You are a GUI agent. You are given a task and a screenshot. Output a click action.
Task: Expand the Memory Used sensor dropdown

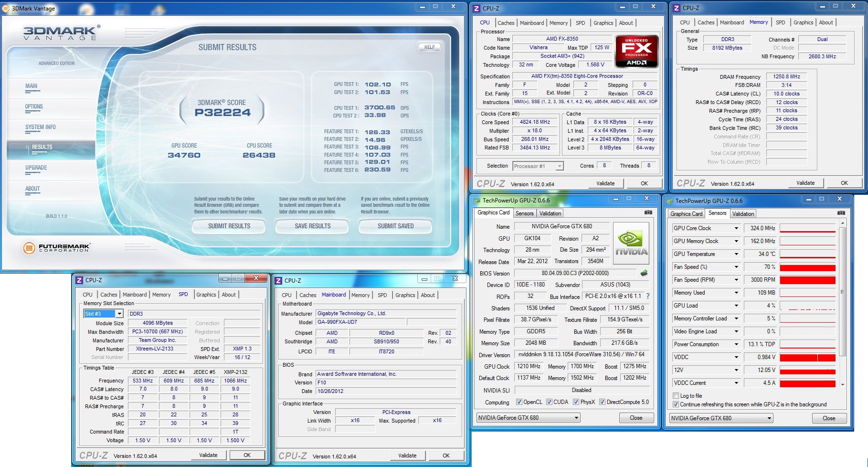pos(736,293)
